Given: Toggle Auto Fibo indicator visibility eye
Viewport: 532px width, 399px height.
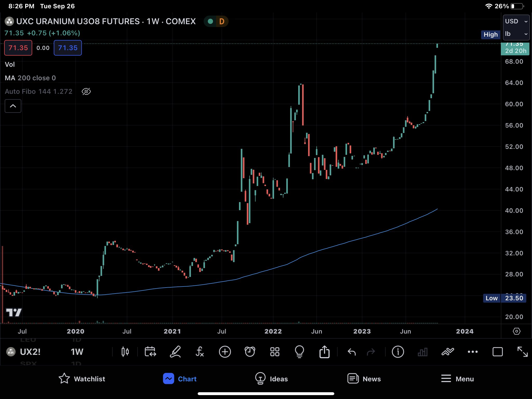Looking at the screenshot, I should point(86,91).
